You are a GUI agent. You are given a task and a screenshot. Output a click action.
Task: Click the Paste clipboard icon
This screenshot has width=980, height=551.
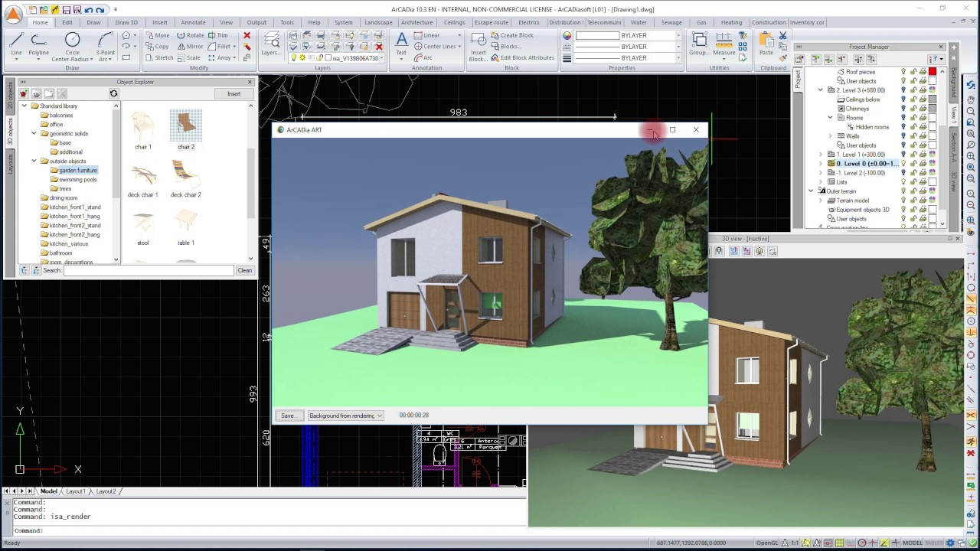766,44
